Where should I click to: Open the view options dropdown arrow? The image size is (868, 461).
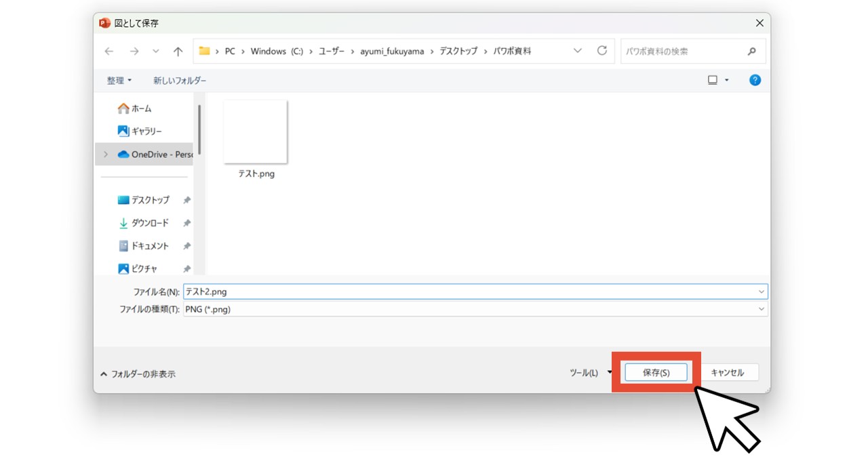pos(727,80)
